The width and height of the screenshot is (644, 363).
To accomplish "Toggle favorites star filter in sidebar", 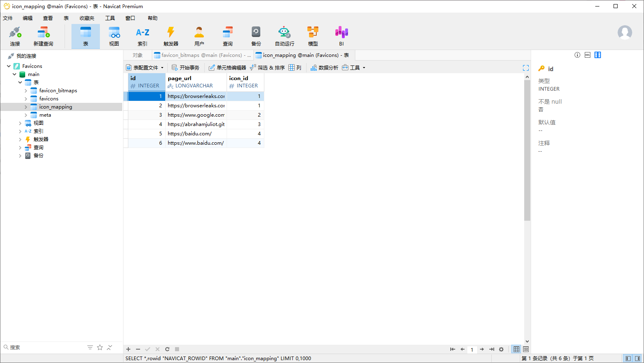I will pyautogui.click(x=100, y=347).
